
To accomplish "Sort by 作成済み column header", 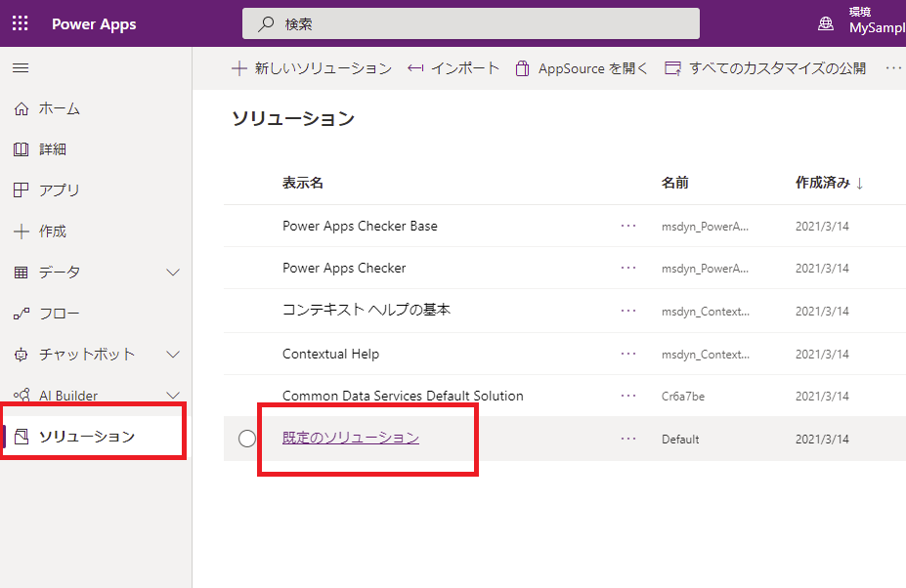I will [x=829, y=183].
